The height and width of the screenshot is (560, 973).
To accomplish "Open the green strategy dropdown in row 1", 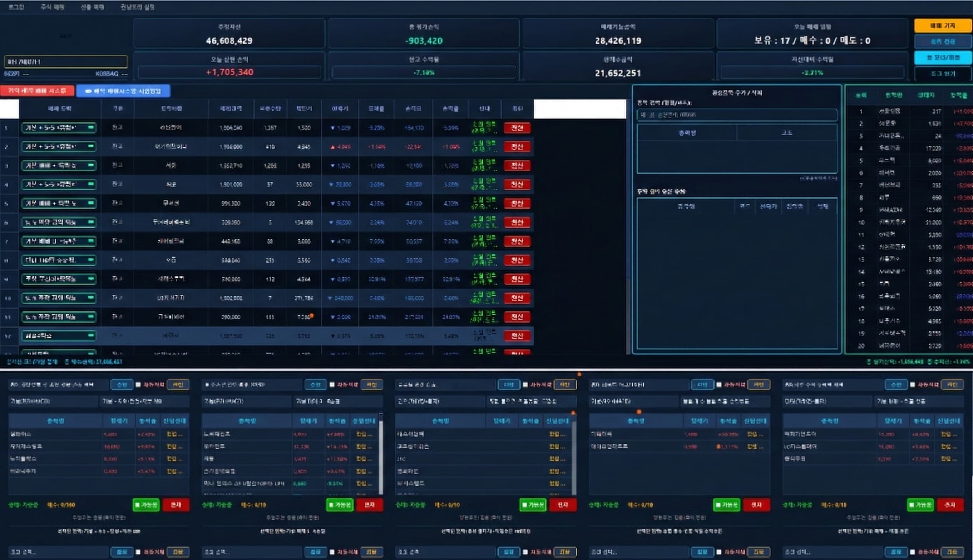I will click(x=59, y=128).
